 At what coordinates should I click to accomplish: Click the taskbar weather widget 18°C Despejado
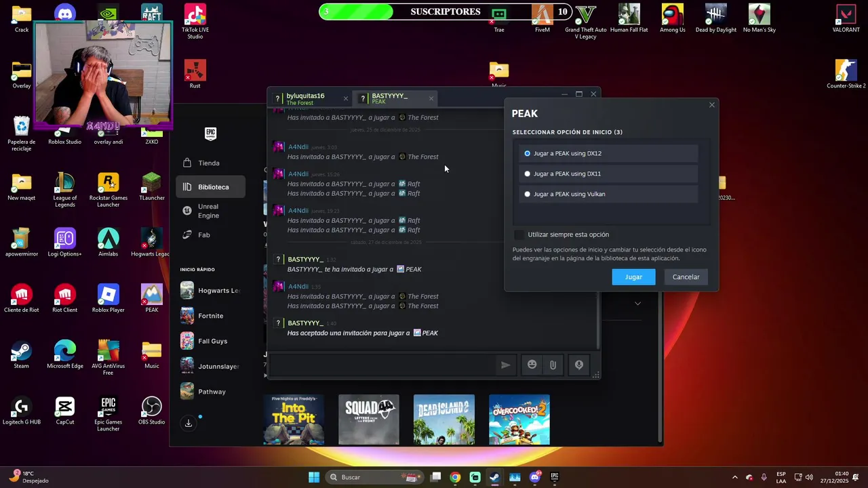tap(31, 477)
